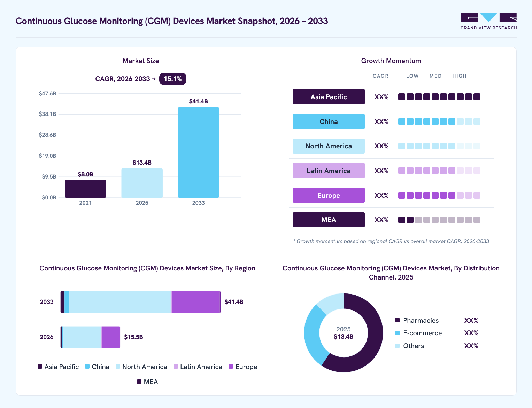The image size is (532, 408).
Task: Click Latin America growth momentum meter
Action: point(439,171)
